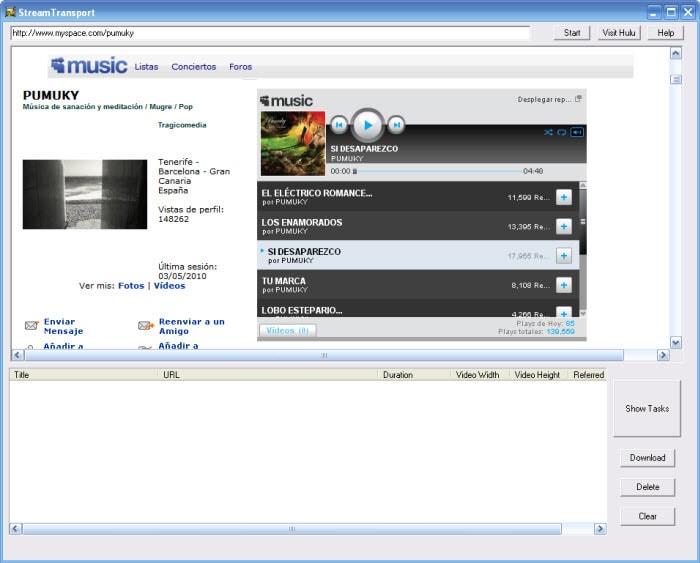Click the album cover thumbnail
This screenshot has width=700, height=563.
(293, 143)
